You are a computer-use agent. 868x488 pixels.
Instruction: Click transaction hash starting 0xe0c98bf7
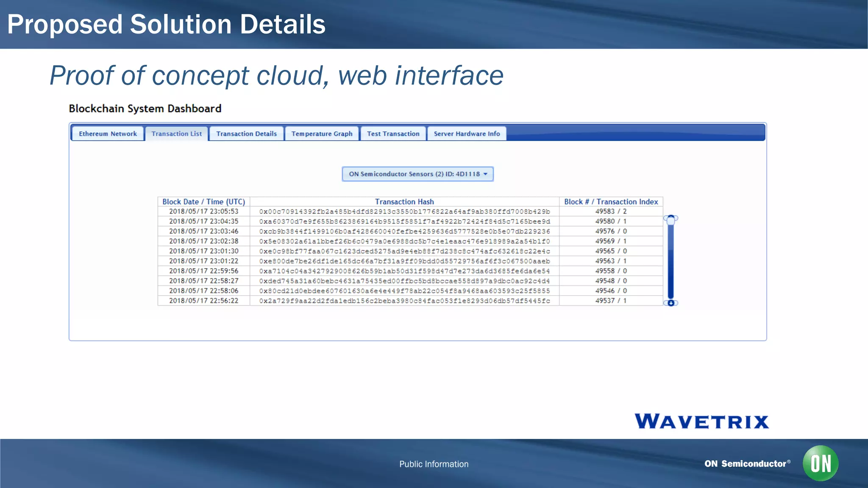click(404, 251)
